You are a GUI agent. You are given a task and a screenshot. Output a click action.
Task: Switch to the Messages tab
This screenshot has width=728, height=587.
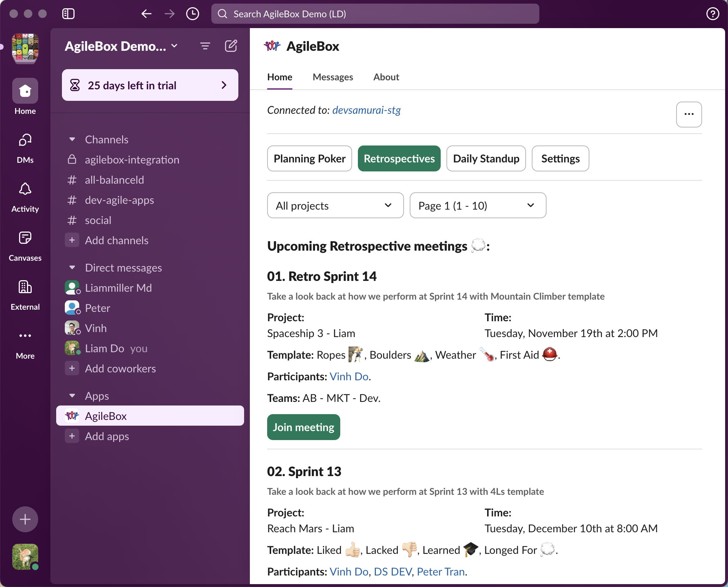point(332,77)
